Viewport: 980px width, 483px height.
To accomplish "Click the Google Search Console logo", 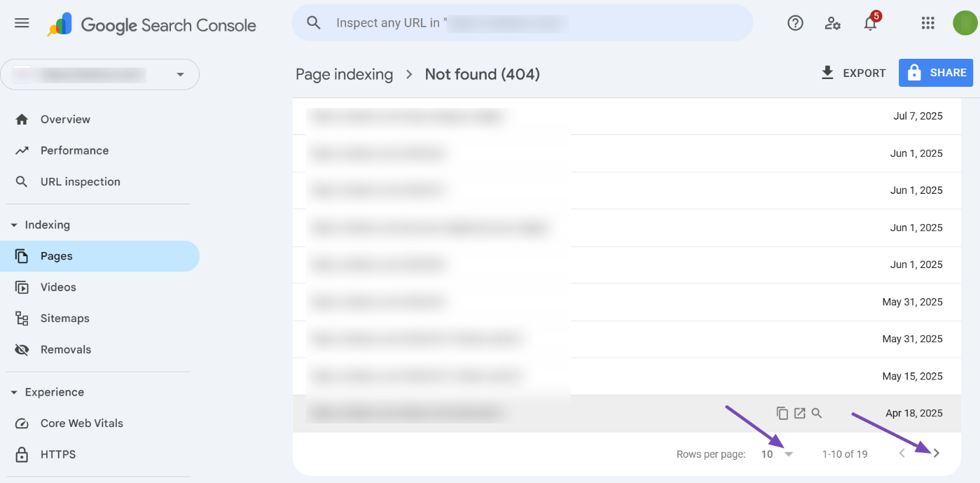I will coord(152,25).
